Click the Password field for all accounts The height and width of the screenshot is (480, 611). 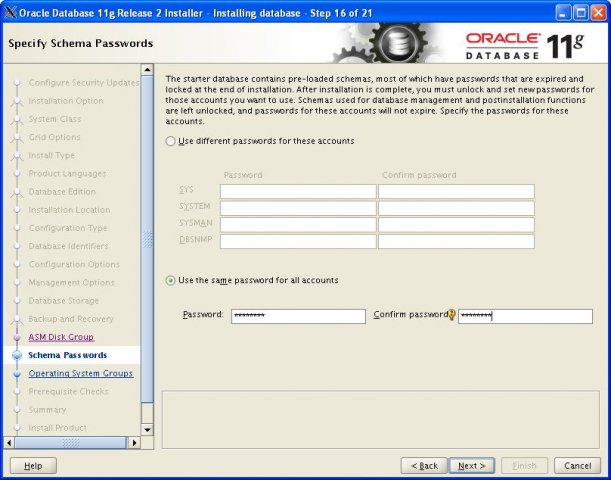(298, 316)
